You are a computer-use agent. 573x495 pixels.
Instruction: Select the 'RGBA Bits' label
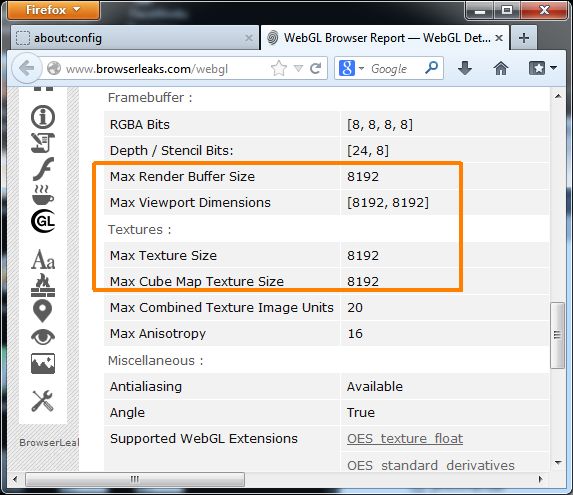(140, 125)
